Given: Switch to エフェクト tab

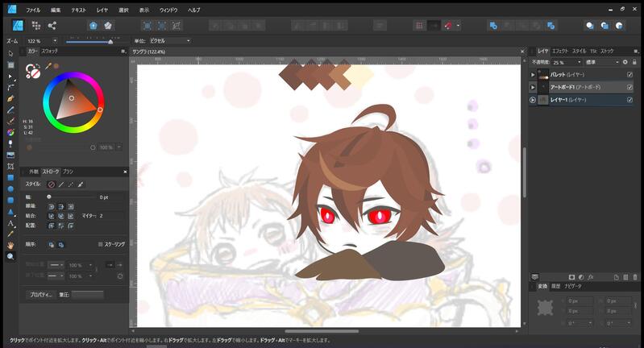Looking at the screenshot, I should tap(560, 51).
